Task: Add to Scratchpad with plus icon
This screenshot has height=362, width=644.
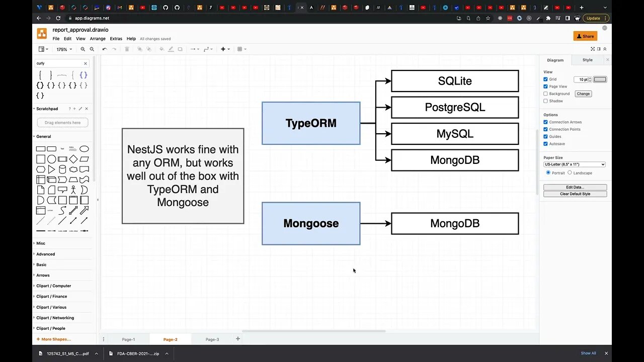Action: pyautogui.click(x=74, y=109)
